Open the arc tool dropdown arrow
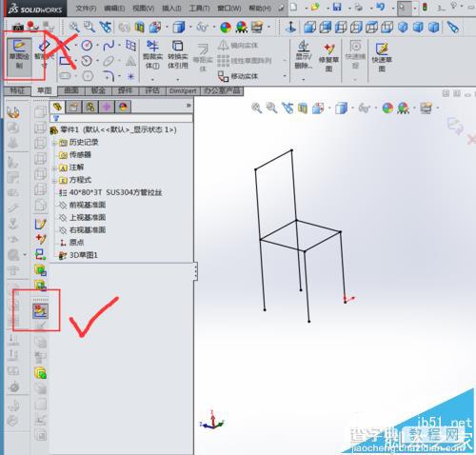The width and height of the screenshot is (476, 455). click(97, 61)
